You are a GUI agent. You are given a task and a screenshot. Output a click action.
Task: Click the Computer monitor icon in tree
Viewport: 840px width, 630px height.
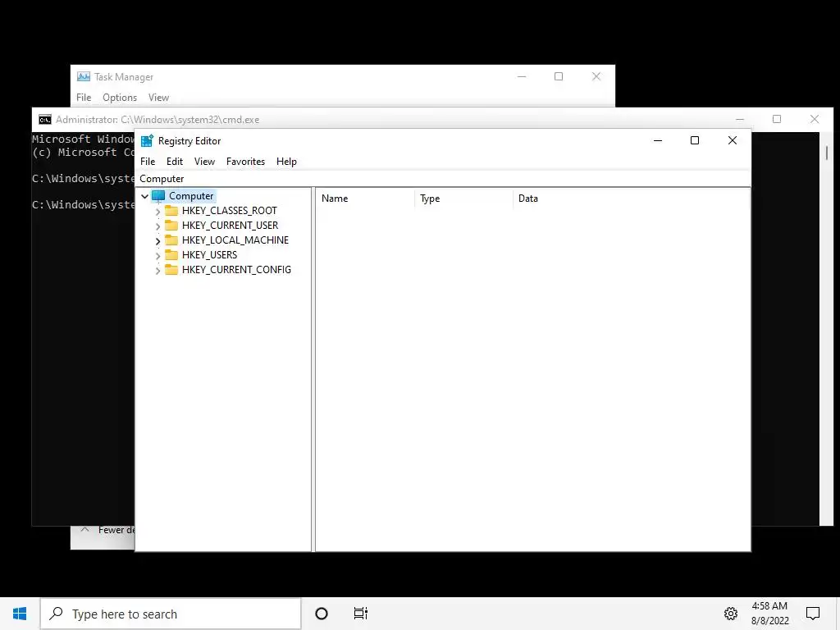(158, 196)
